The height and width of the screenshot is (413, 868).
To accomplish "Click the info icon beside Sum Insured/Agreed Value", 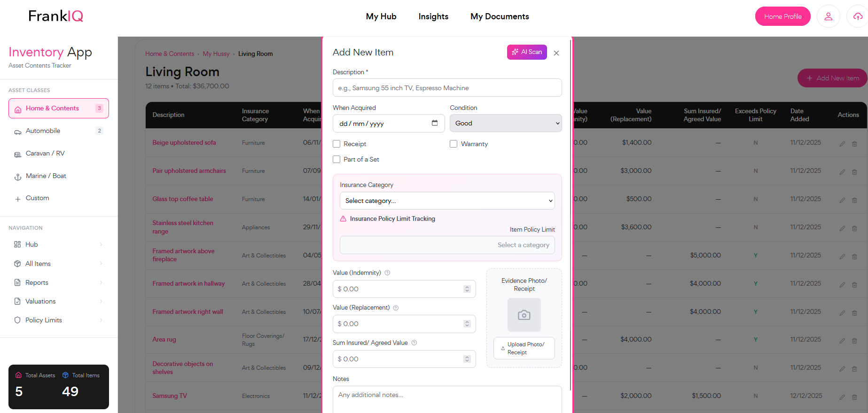I will (x=414, y=343).
